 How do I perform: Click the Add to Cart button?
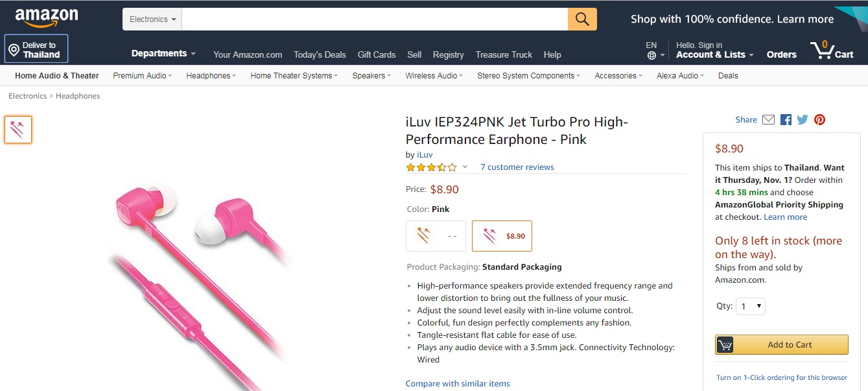click(x=781, y=344)
